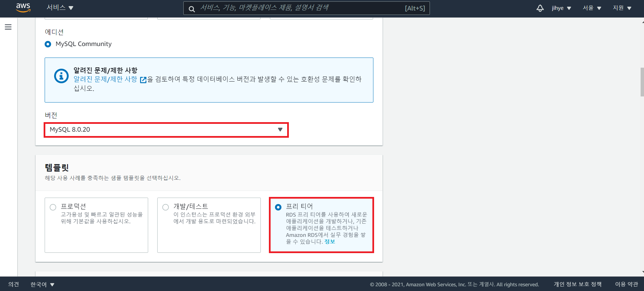The image size is (644, 291).
Task: Click the 의견 feedback button
Action: pos(14,284)
